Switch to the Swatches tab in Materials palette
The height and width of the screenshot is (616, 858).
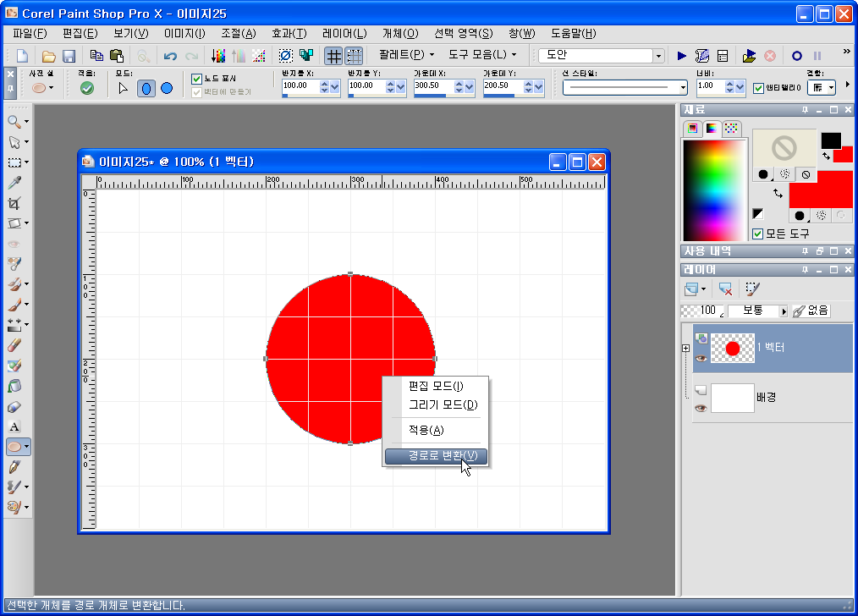[x=731, y=128]
